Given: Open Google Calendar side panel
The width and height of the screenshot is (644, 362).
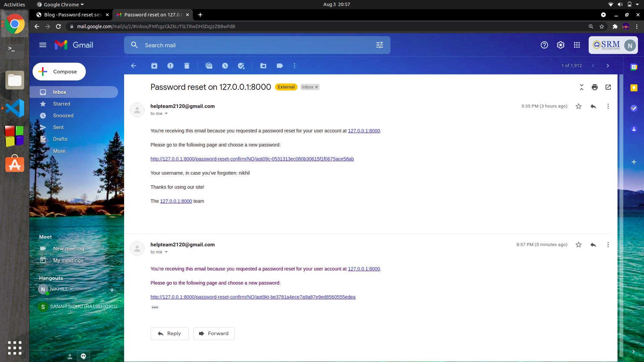Looking at the screenshot, I should click(634, 67).
